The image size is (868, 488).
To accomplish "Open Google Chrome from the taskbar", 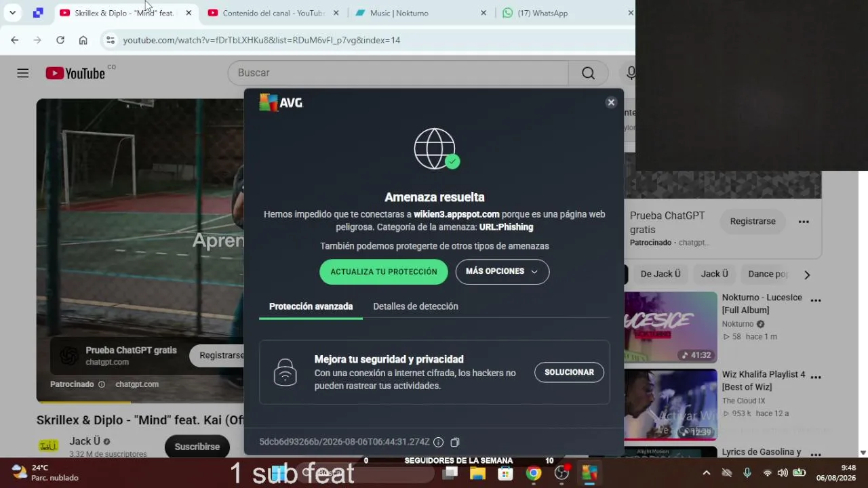I will 534,473.
